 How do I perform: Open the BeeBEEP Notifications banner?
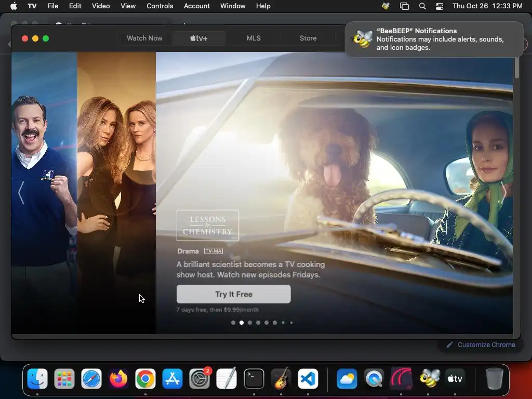434,39
